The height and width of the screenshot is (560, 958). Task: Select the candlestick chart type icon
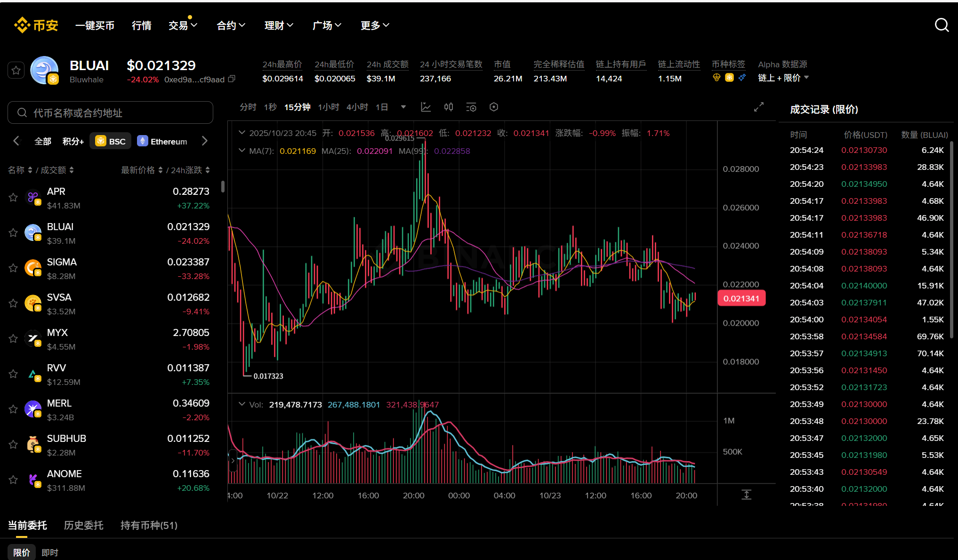click(x=448, y=107)
